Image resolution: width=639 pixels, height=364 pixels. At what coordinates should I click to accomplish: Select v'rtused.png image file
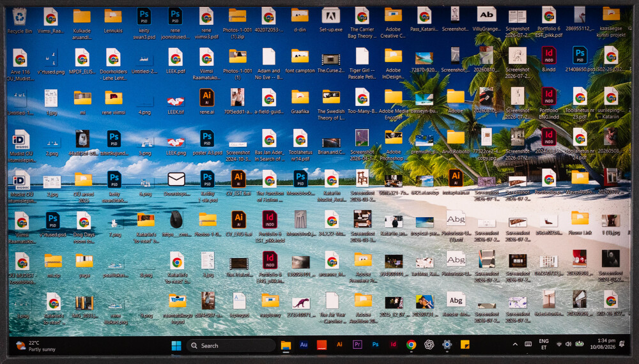(51, 58)
